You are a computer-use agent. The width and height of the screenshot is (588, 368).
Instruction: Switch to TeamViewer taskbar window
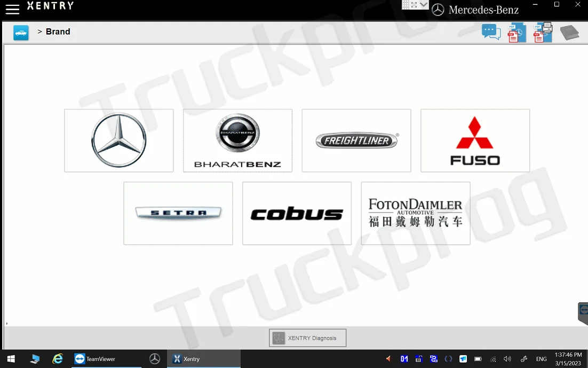click(x=106, y=359)
